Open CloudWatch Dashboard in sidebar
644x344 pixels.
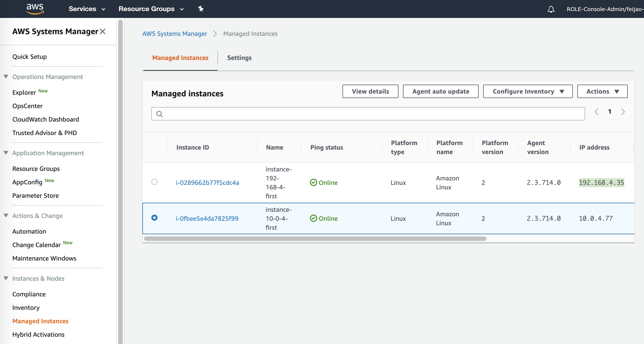[x=46, y=119]
